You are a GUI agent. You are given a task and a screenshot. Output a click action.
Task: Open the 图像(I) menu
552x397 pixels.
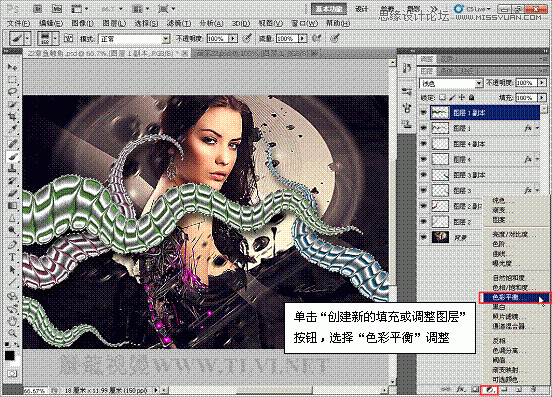click(82, 24)
